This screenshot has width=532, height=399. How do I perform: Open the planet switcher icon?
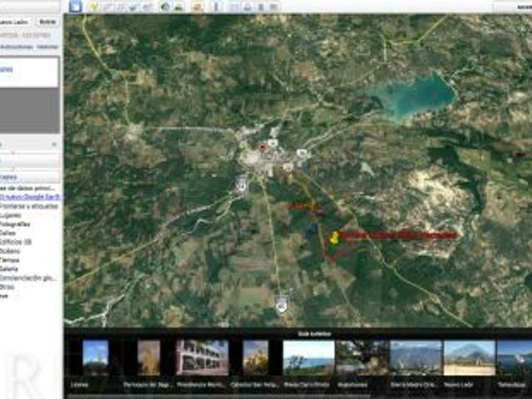[x=197, y=7]
